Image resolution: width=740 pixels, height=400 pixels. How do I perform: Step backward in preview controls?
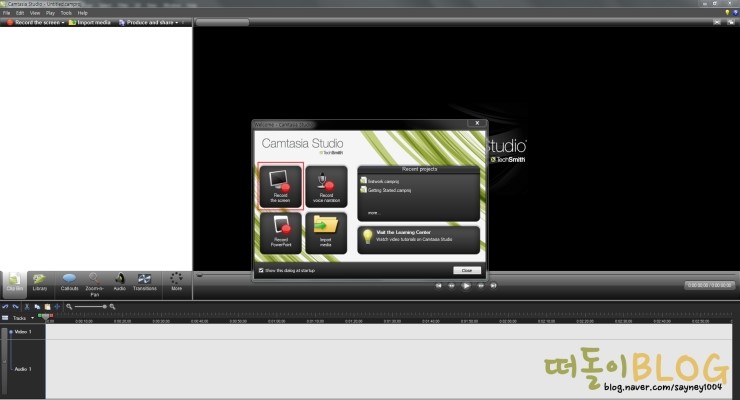[x=452, y=285]
